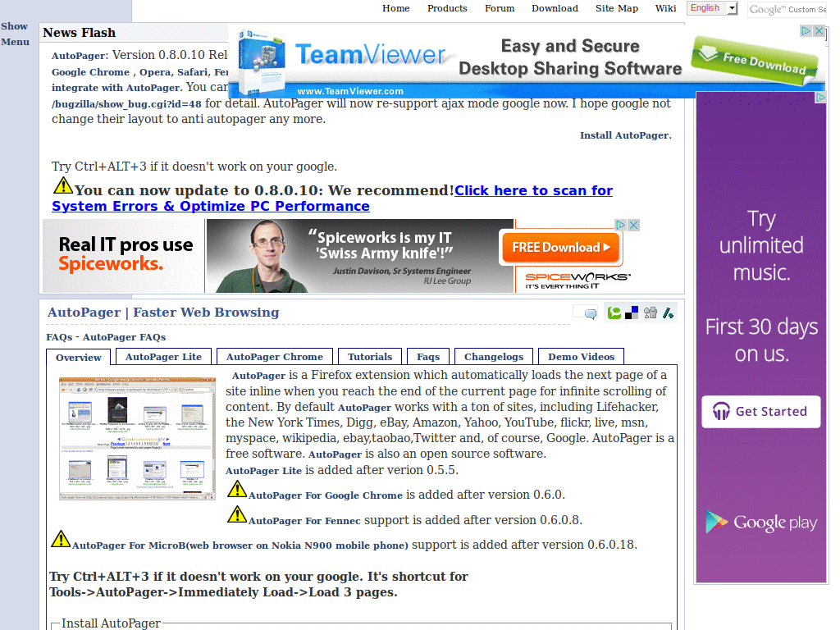Image resolution: width=840 pixels, height=630 pixels.
Task: Open Products menu item
Action: 447,8
